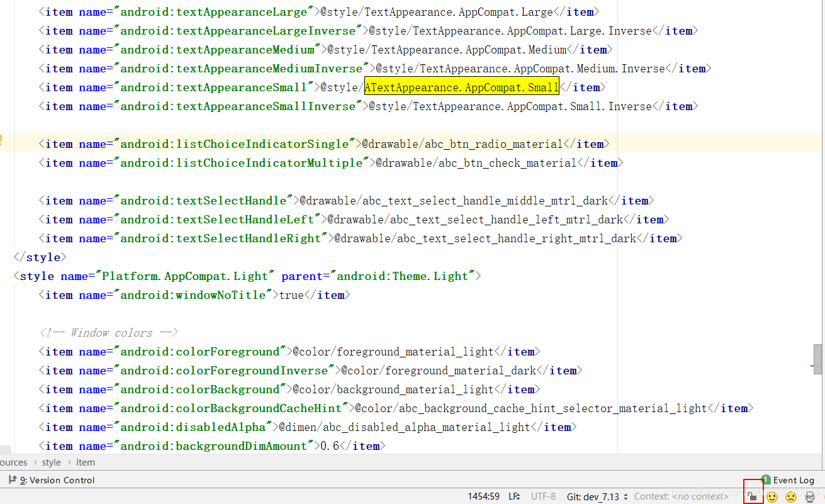Select the 'style' breadcrumb
The height and width of the screenshot is (504, 825).
coord(52,462)
